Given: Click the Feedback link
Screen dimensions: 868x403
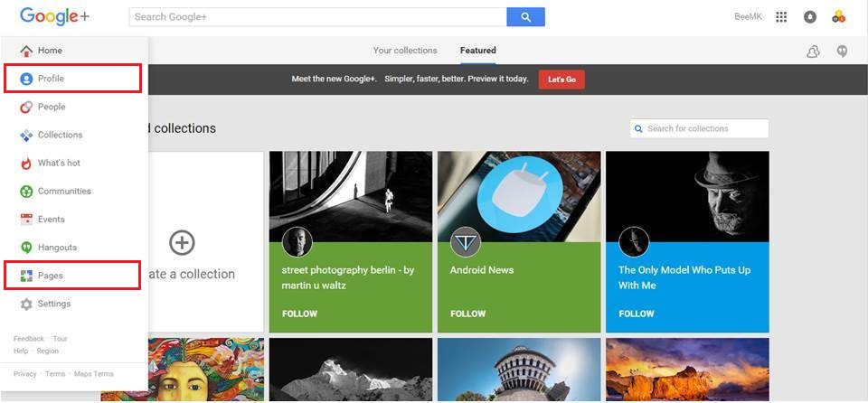Looking at the screenshot, I should (28, 339).
